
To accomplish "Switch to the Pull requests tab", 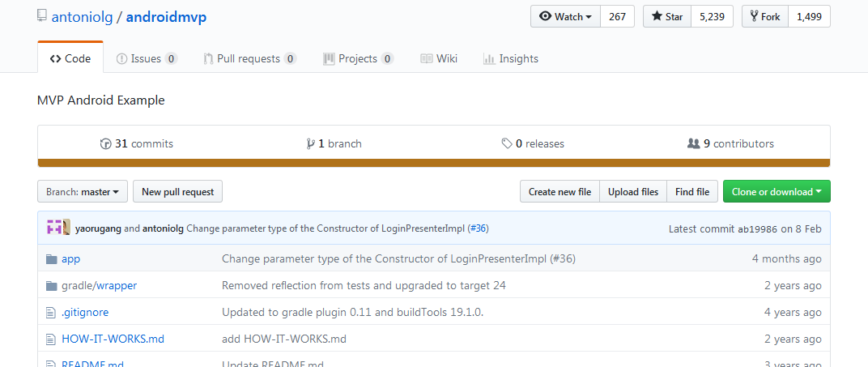I will pyautogui.click(x=249, y=58).
